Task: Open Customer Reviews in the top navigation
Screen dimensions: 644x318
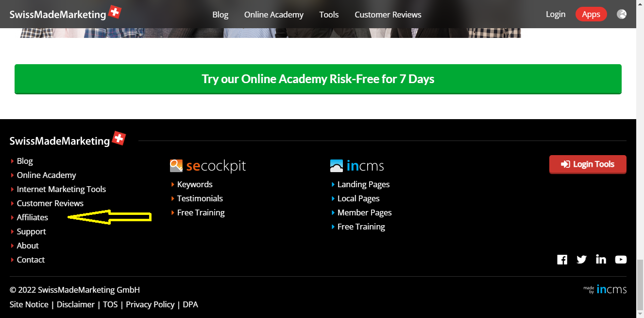Action: tap(388, 15)
